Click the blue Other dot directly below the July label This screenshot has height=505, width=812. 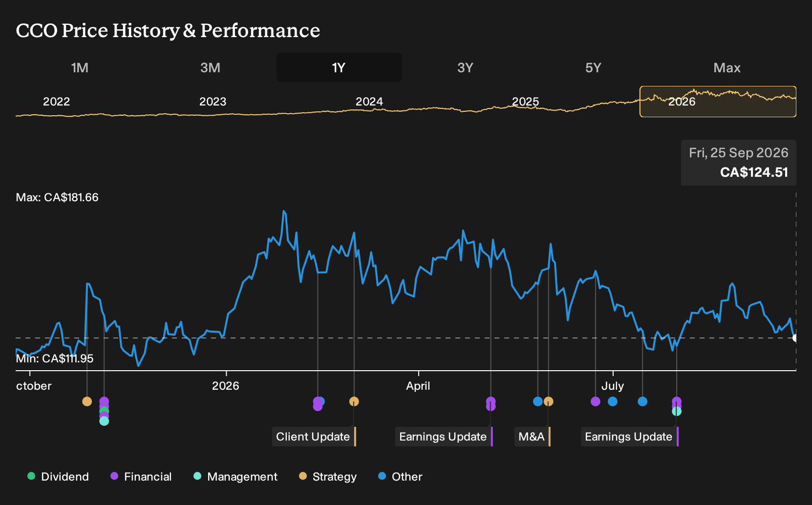coord(613,401)
